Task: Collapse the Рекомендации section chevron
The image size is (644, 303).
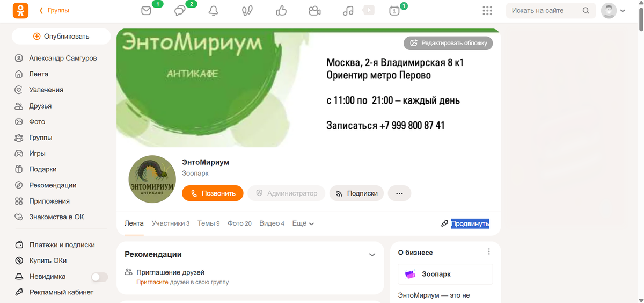Action: 372,255
